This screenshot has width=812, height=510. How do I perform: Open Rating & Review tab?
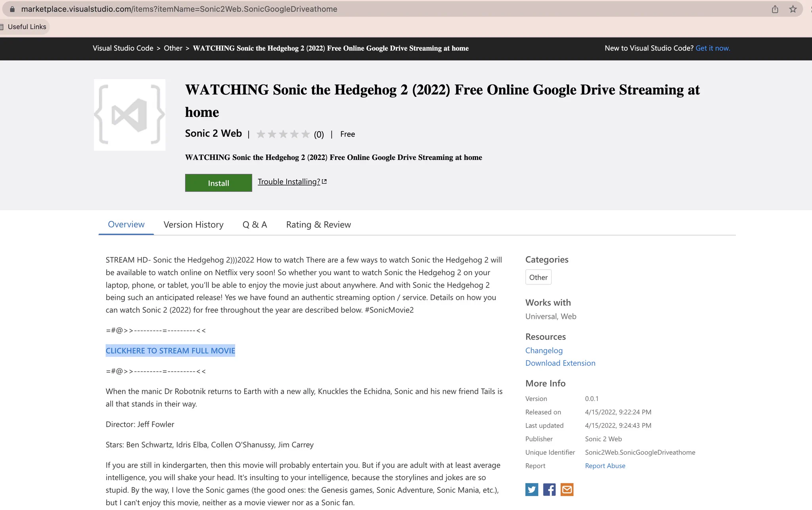(318, 224)
